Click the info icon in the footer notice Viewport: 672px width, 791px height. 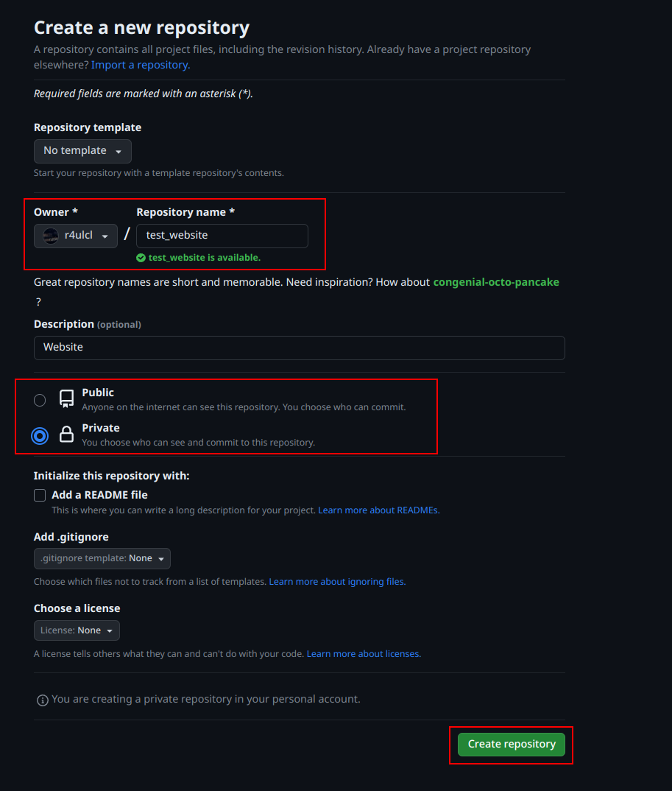coord(42,700)
